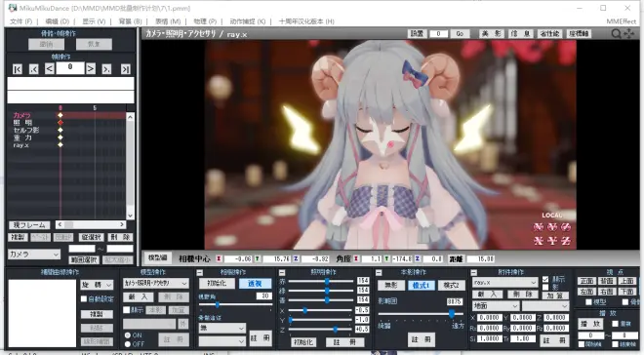Viewport: 644px width, 355px height.
Task: Click the Z move gizmo icon
Action: (x=566, y=241)
